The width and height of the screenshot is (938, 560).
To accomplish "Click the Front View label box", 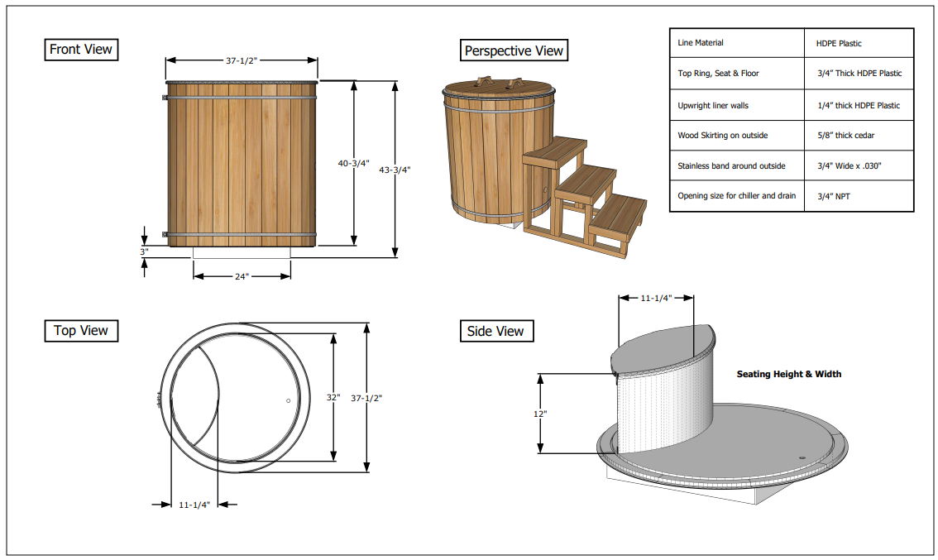I will pyautogui.click(x=81, y=50).
